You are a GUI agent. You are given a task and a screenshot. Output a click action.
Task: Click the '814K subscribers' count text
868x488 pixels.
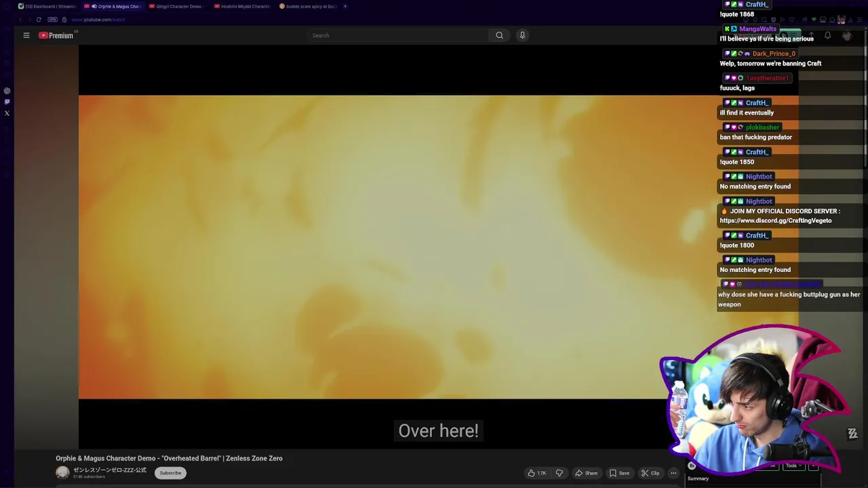point(89,477)
